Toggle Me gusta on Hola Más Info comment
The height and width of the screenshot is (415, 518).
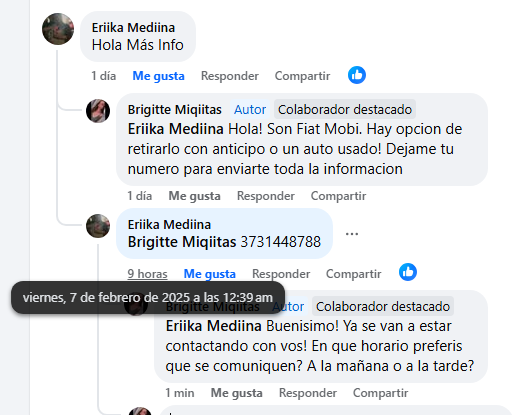click(158, 76)
